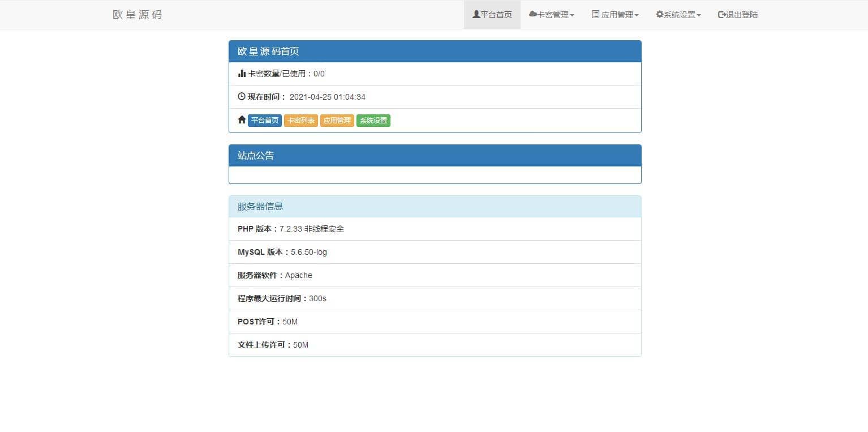Click the orange 应用管理 button

coord(337,121)
